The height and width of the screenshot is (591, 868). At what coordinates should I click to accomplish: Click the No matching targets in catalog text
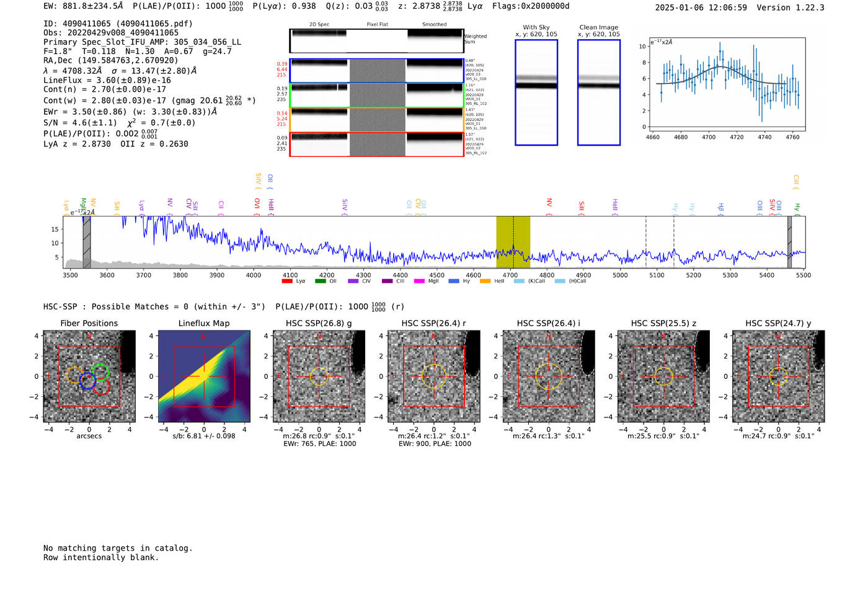118,548
